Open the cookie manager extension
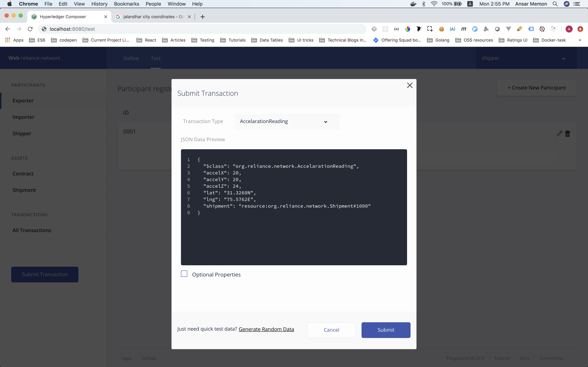The height and width of the screenshot is (367, 588). coord(441,29)
